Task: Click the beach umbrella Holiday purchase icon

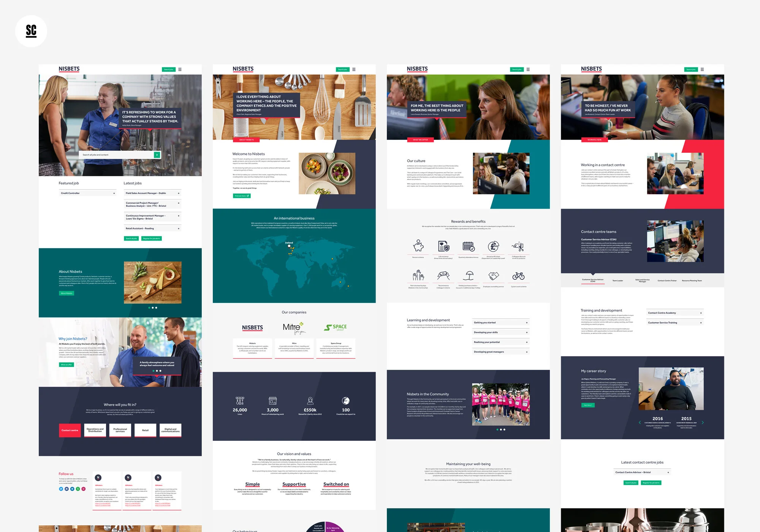Action: pos(468,276)
